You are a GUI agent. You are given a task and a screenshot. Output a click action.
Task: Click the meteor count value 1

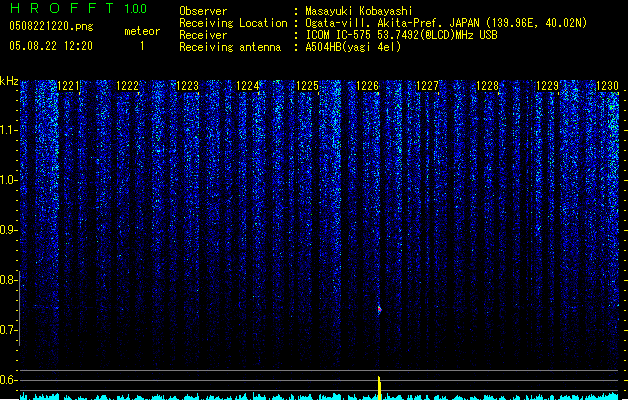click(142, 46)
